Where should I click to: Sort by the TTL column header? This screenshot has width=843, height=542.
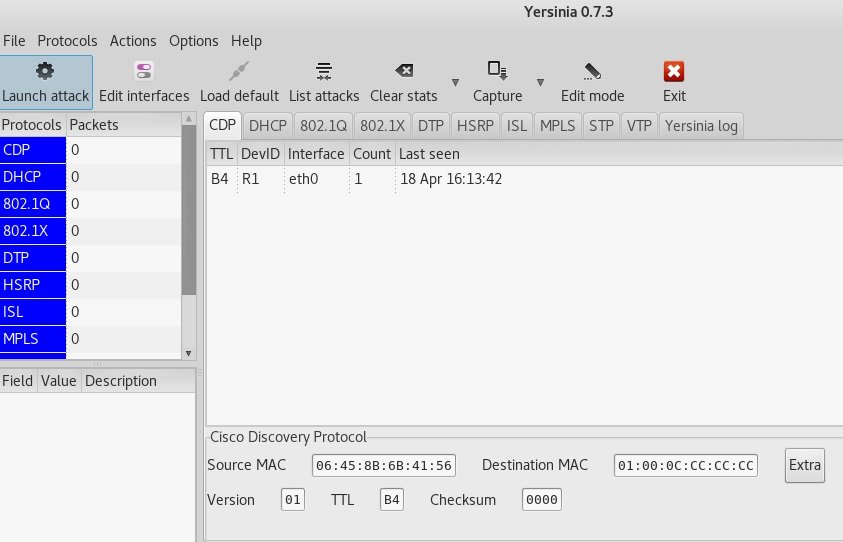pyautogui.click(x=222, y=154)
